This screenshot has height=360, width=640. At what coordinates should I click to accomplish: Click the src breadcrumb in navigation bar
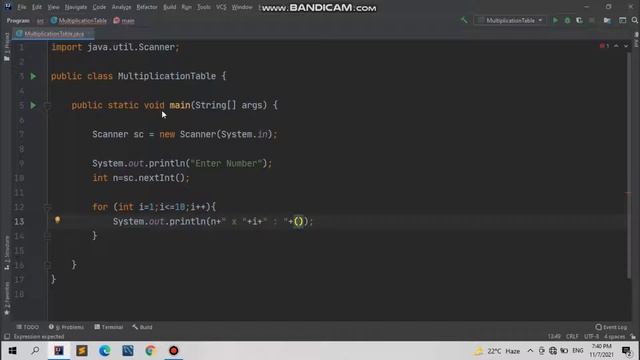click(x=40, y=20)
